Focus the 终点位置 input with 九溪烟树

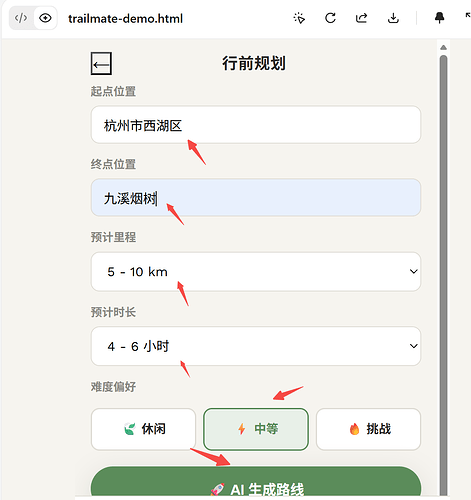pyautogui.click(x=256, y=198)
